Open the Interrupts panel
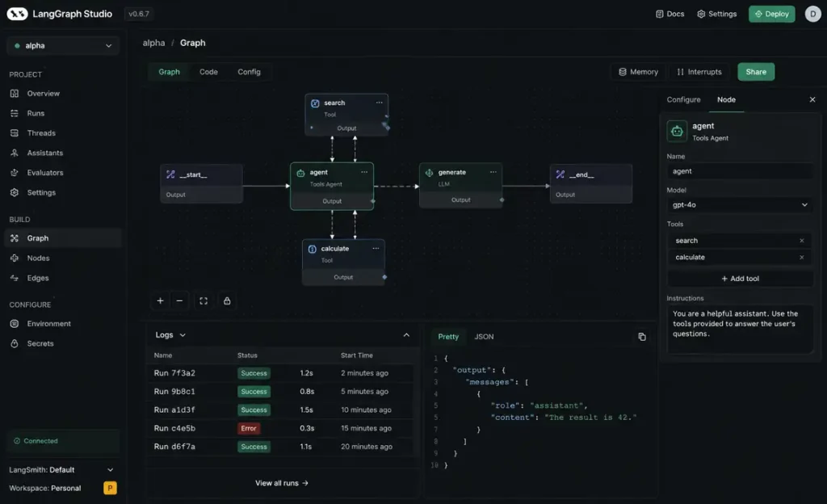This screenshot has height=504, width=827. 699,72
